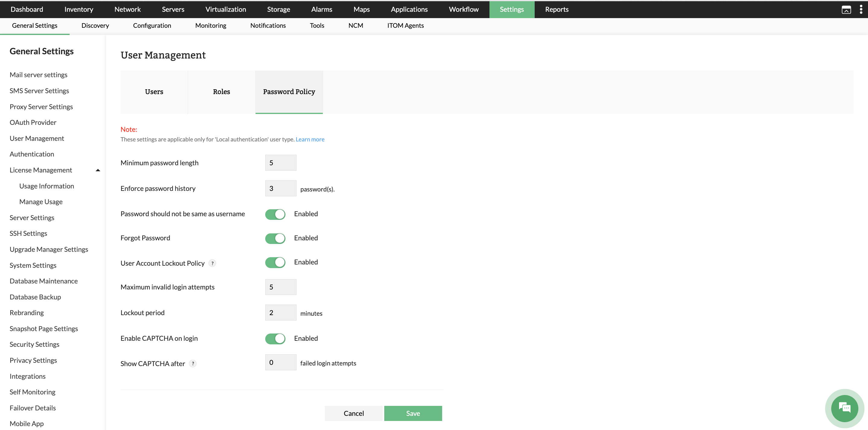Viewport: 868px width, 430px height.
Task: Open Upgrade Manager Settings in sidebar
Action: pyautogui.click(x=49, y=249)
